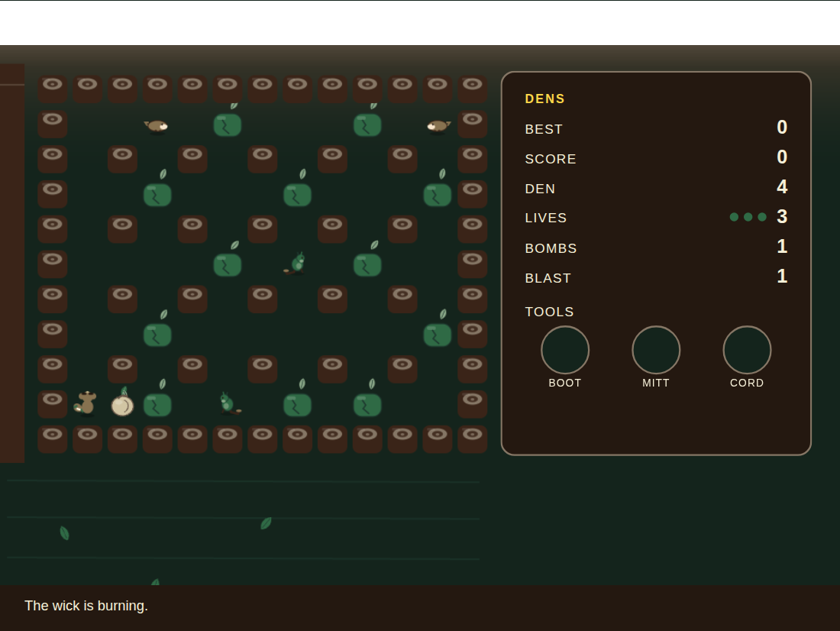
Task: Click the empty BOOT tool slot
Action: click(x=565, y=350)
